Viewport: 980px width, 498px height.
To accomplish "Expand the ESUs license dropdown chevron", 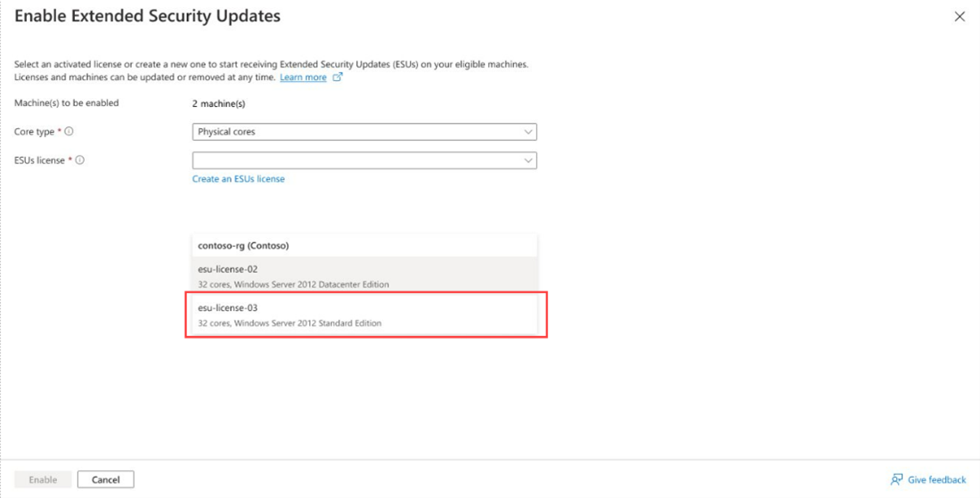I will coord(528,160).
